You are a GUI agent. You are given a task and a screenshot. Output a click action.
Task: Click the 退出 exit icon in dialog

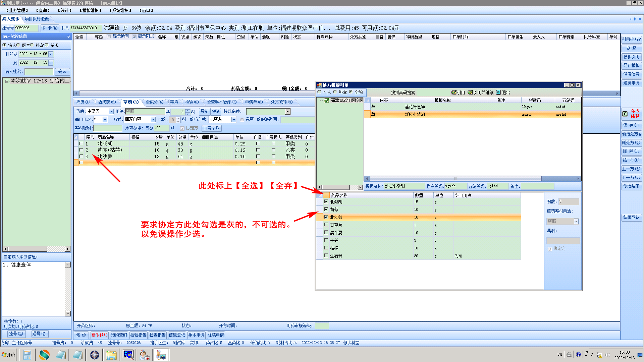pyautogui.click(x=498, y=93)
